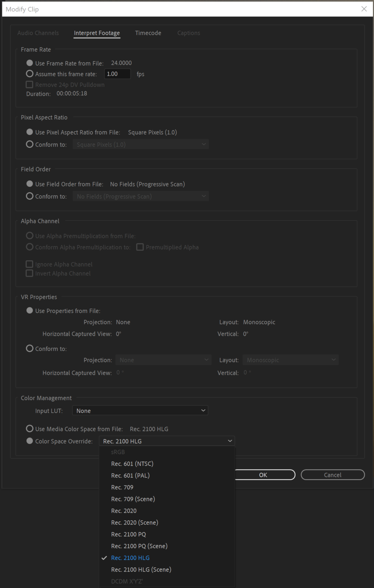The height and width of the screenshot is (588, 374).
Task: Enable Conform to under Pixel Aspect Ratio
Action: [29, 144]
